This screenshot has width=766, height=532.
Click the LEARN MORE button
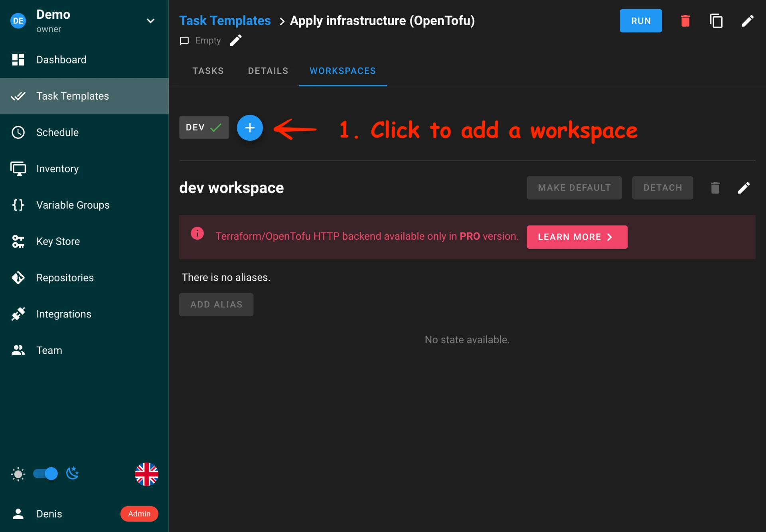tap(576, 237)
